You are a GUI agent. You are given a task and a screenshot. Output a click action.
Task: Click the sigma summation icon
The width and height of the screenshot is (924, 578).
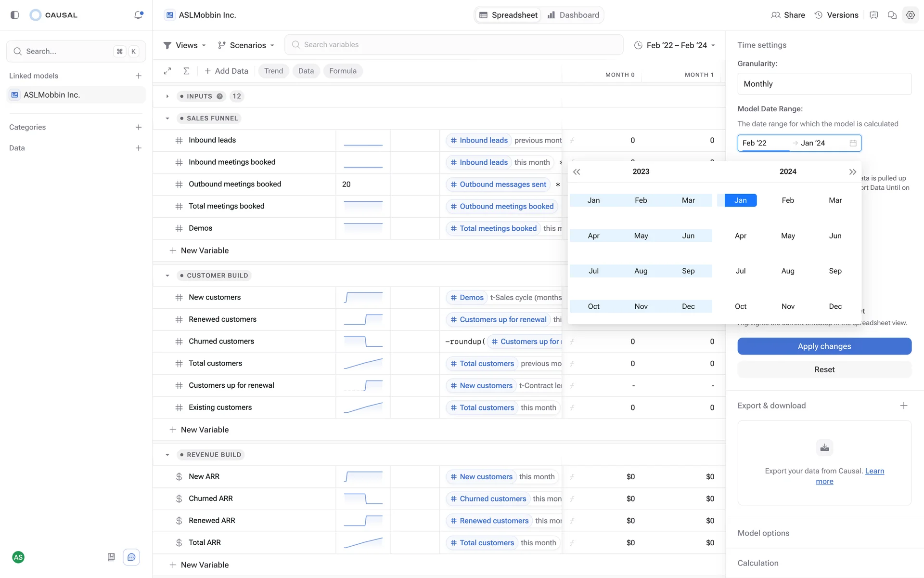(186, 71)
